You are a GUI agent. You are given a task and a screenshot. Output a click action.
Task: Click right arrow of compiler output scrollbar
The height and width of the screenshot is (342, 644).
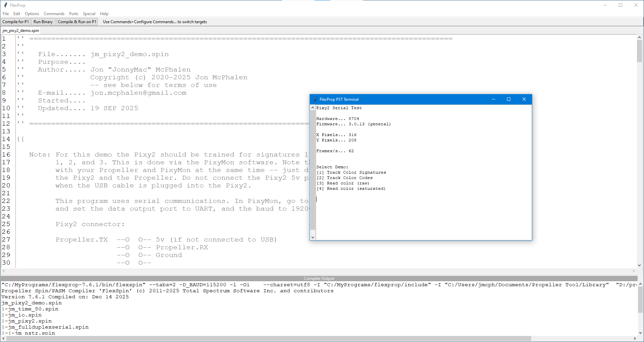tap(635, 338)
